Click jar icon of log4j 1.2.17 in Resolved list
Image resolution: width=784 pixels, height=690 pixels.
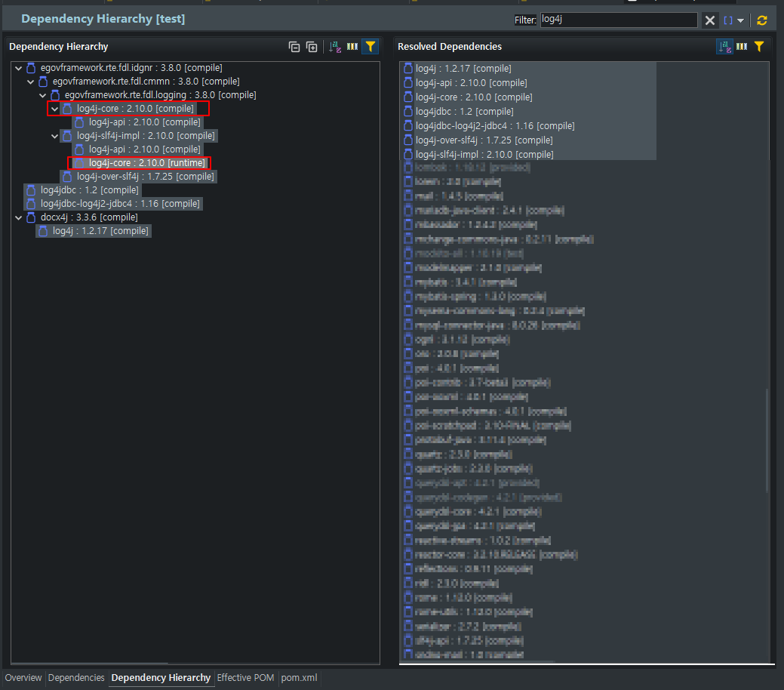tap(408, 69)
